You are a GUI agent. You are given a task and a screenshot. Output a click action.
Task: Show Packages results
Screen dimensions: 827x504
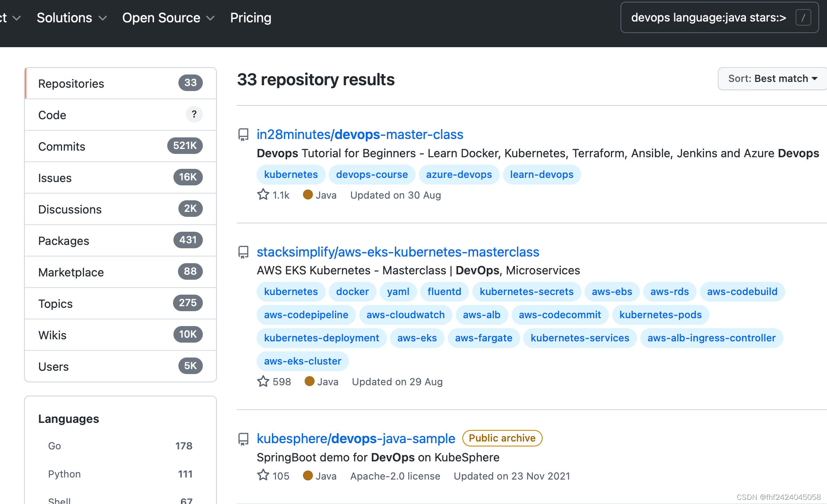[120, 240]
